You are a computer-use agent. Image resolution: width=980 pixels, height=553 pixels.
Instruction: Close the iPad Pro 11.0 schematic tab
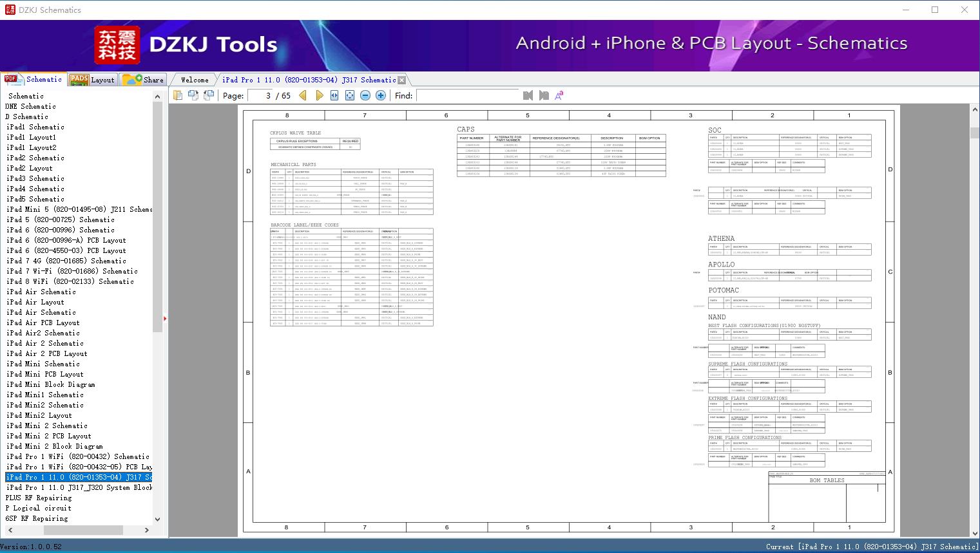pos(402,80)
